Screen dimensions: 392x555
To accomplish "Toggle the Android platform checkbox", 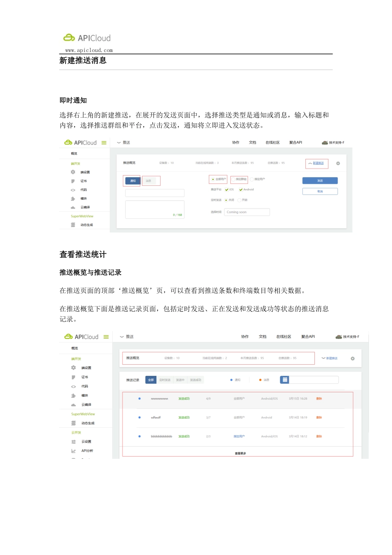I will pyautogui.click(x=241, y=190).
